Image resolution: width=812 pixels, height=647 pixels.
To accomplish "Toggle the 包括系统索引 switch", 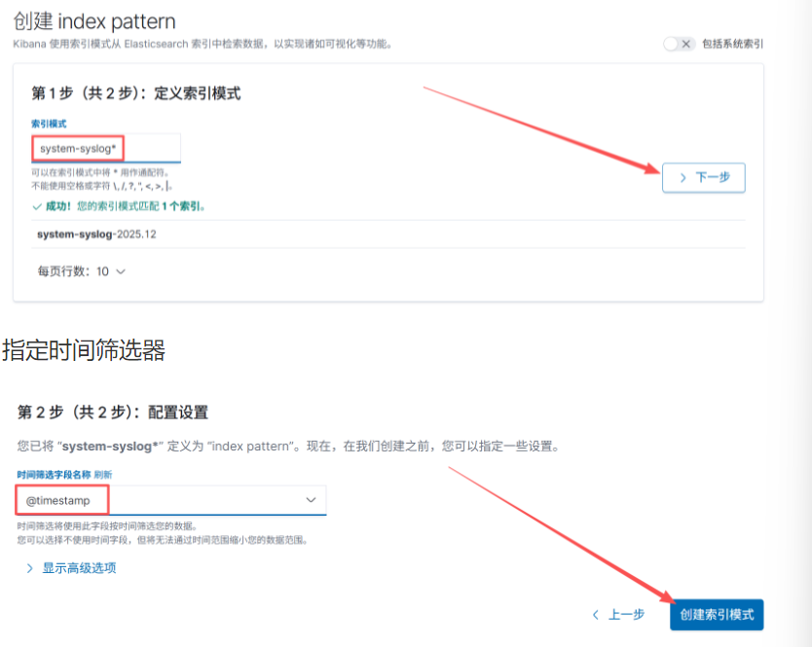I will [x=679, y=44].
